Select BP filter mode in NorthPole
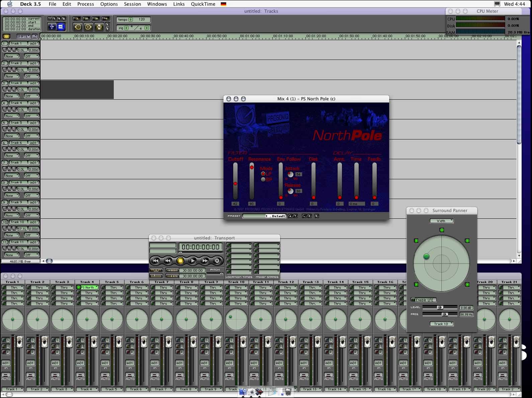This screenshot has height=398, width=532. (x=263, y=180)
